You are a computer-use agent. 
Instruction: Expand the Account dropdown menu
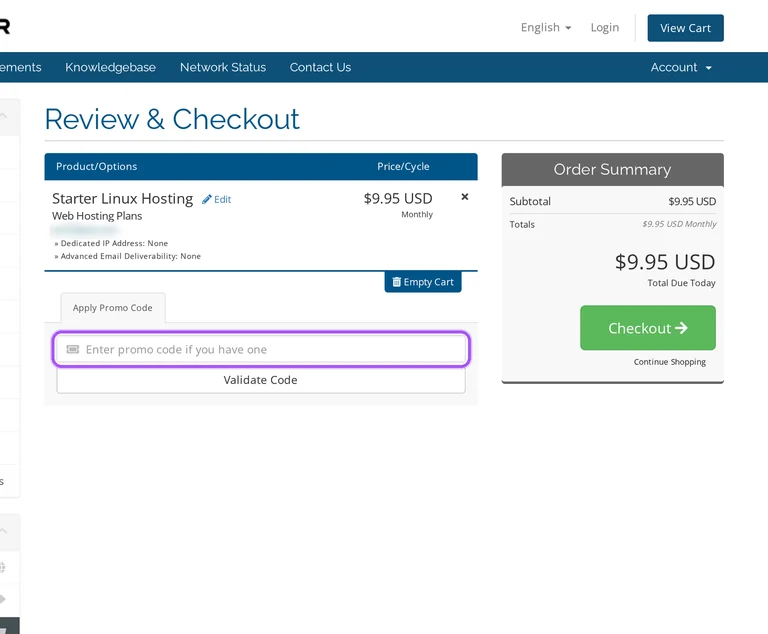coord(681,67)
